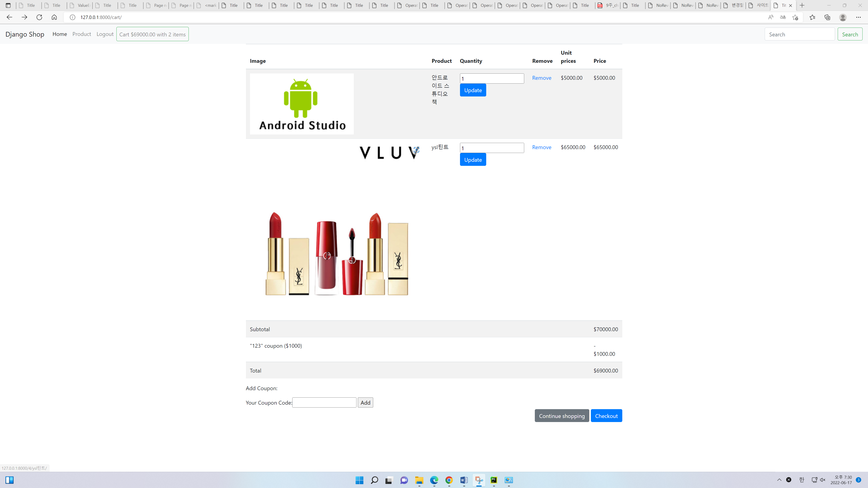The height and width of the screenshot is (488, 868).
Task: Add the cart page to favorites via star
Action: pos(796,17)
